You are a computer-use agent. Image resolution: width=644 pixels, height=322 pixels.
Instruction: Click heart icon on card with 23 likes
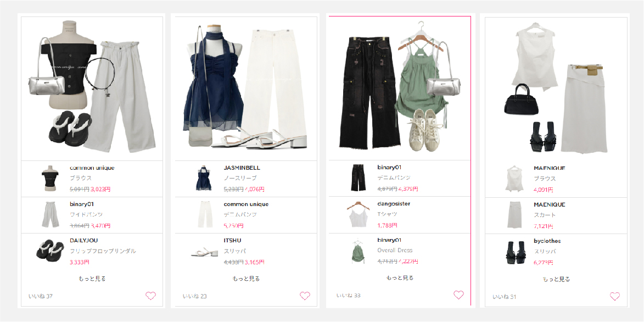(305, 296)
